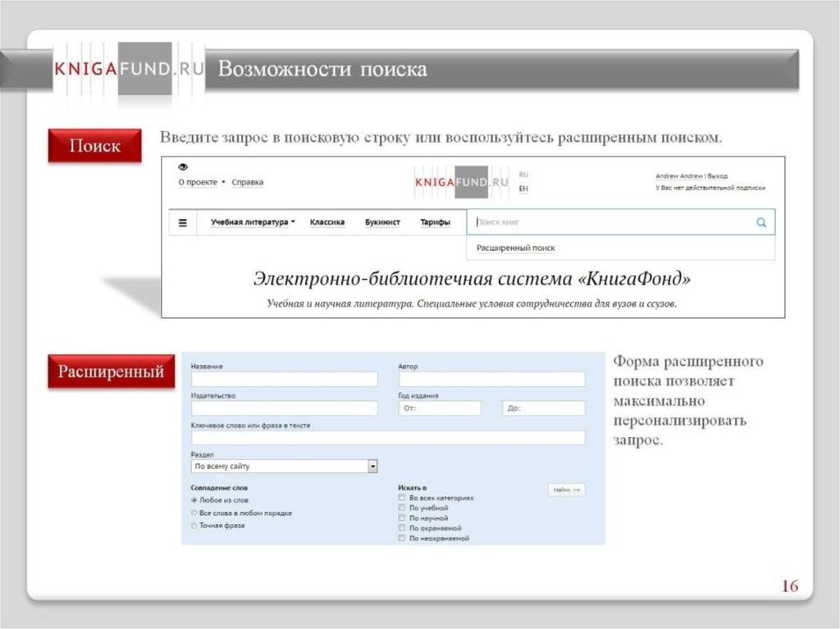Click the KnigaFund.ru logo in site header
Viewport: 840px width, 629px height.
pyautogui.click(x=461, y=182)
